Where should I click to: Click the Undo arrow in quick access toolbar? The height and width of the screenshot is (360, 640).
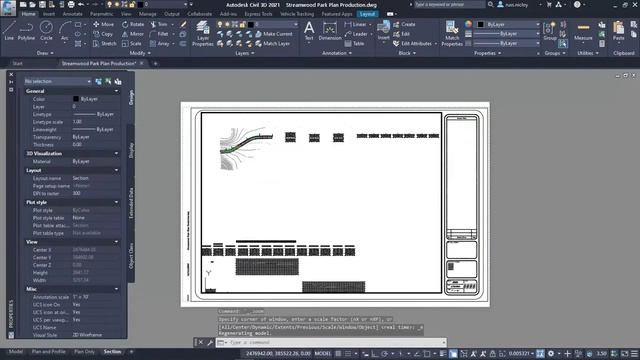point(81,5)
